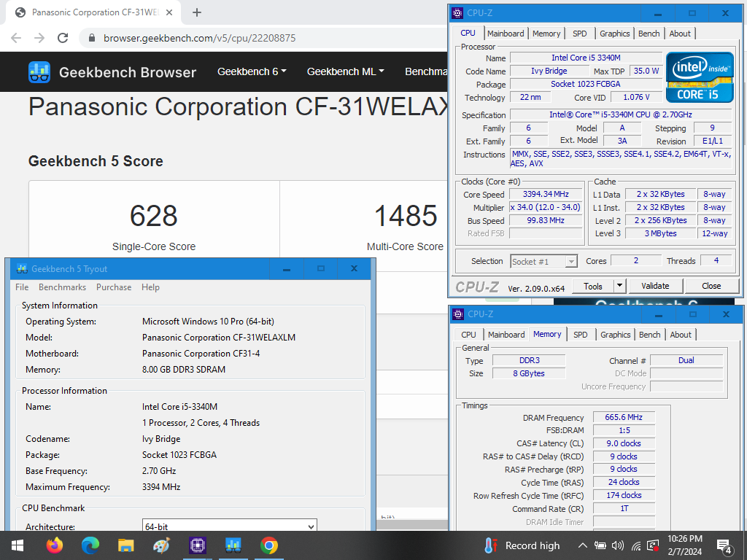This screenshot has width=747, height=560.
Task: Open About tab in lower CPU-Z
Action: 681,335
